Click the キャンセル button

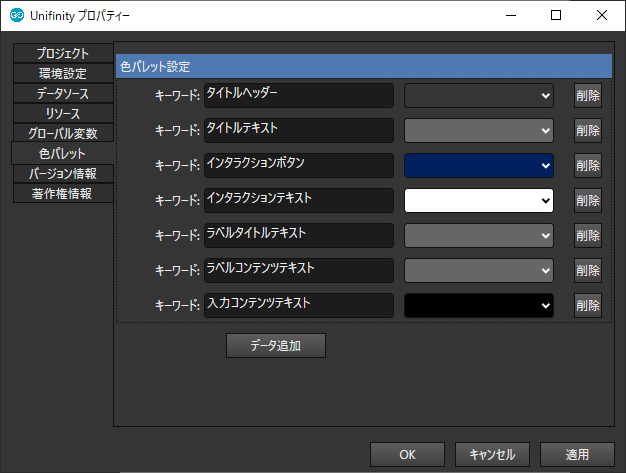click(x=492, y=455)
